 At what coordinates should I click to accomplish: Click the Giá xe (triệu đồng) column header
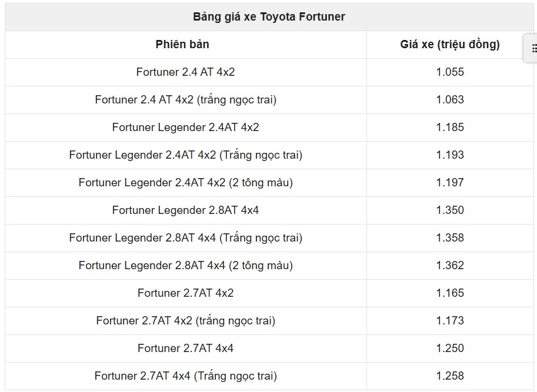point(450,45)
